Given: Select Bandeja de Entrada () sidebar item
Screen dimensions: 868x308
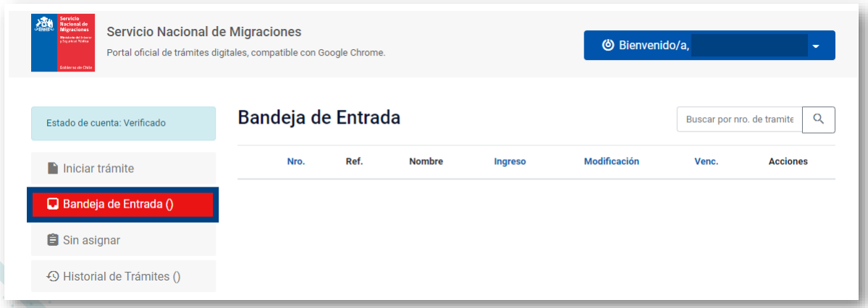Looking at the screenshot, I should click(123, 205).
